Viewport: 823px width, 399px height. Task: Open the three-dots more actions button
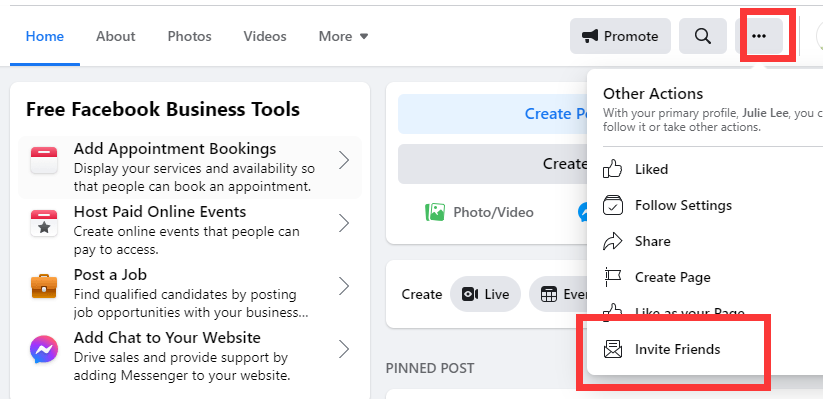[x=759, y=36]
